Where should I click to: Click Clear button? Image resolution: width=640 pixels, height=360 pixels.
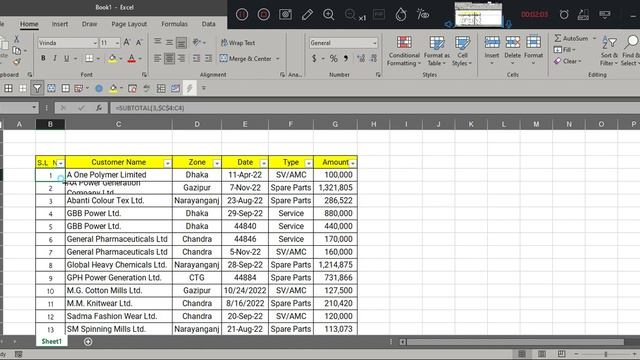(568, 61)
